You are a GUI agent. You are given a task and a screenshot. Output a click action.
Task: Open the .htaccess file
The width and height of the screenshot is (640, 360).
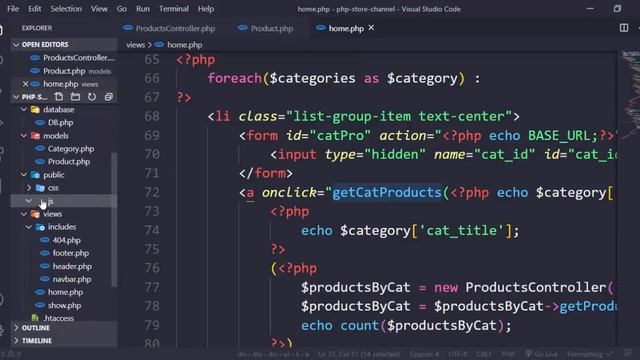(x=58, y=318)
